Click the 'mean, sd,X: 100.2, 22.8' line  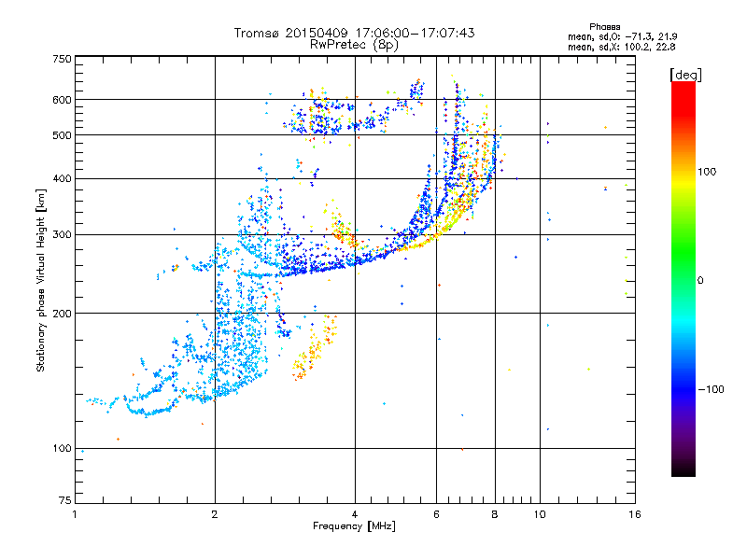click(x=621, y=47)
